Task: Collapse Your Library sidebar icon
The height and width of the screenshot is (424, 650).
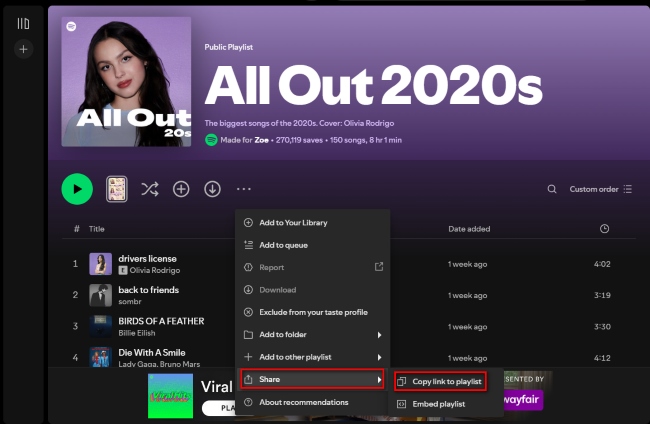Action: click(x=23, y=24)
